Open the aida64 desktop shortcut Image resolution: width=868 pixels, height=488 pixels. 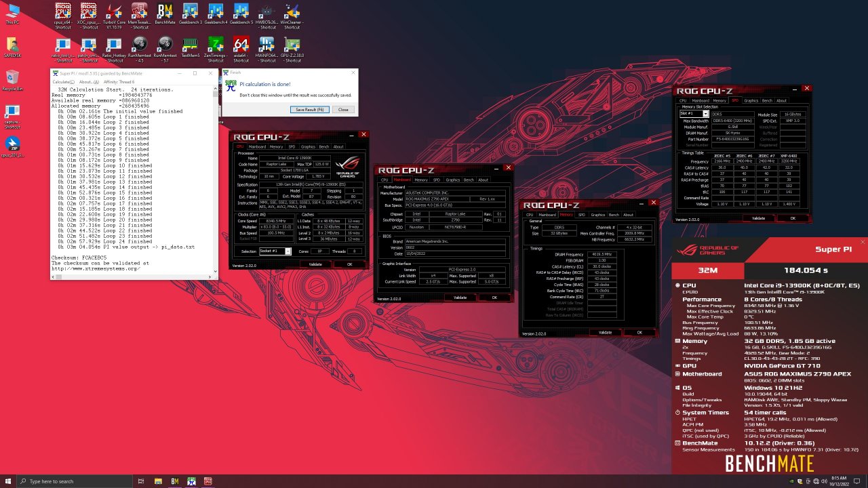[x=241, y=49]
